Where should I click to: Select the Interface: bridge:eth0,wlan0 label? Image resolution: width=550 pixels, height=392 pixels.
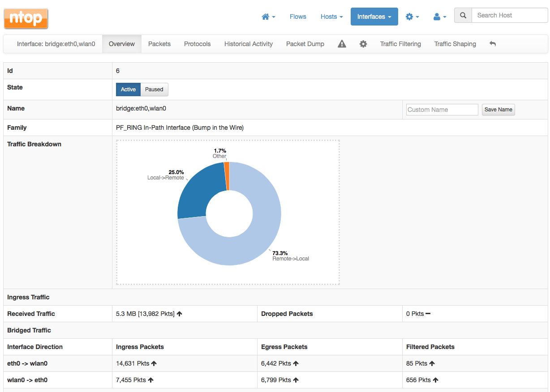click(56, 44)
